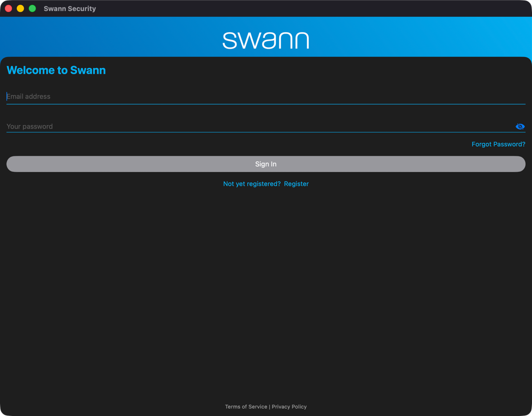Click the Welcome to Swann heading

click(x=56, y=70)
